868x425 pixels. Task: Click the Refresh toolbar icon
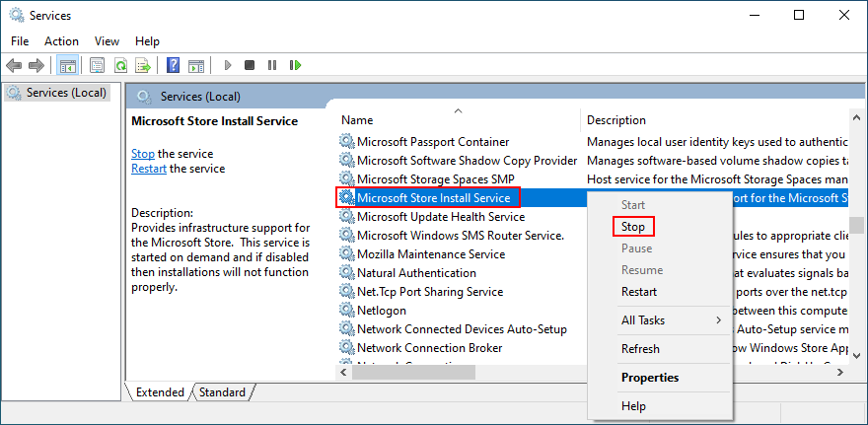120,65
